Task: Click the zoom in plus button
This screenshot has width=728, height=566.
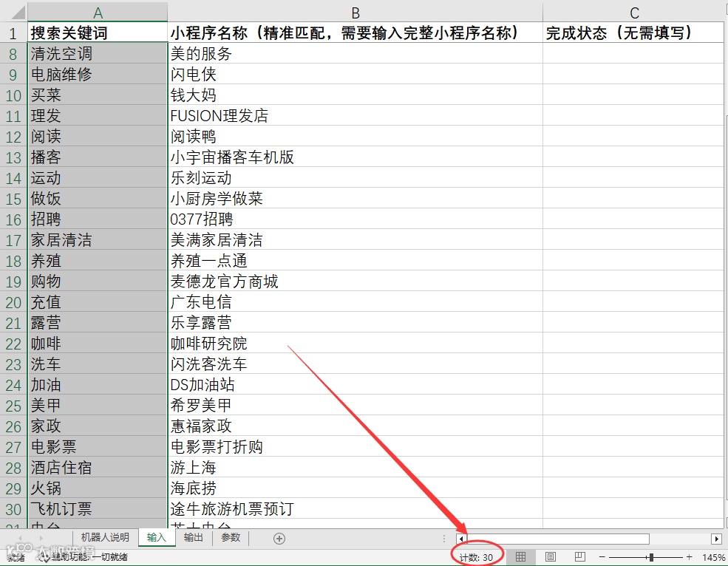Action: 690,556
